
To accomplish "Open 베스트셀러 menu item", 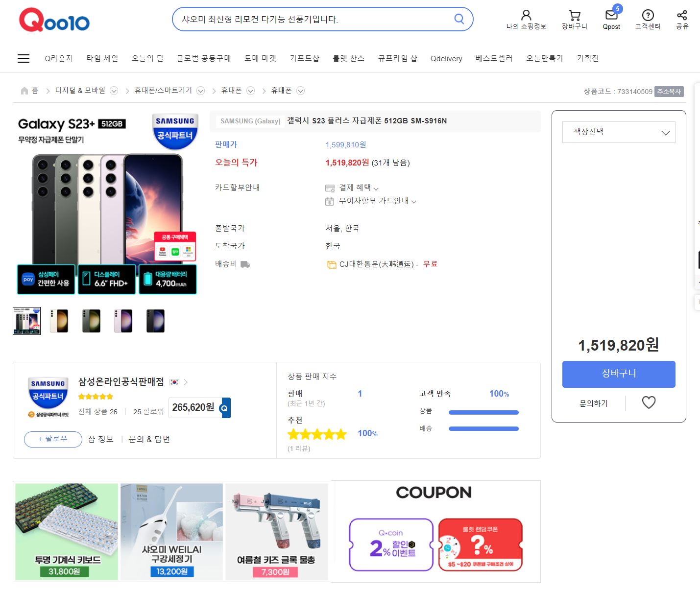I will point(494,58).
